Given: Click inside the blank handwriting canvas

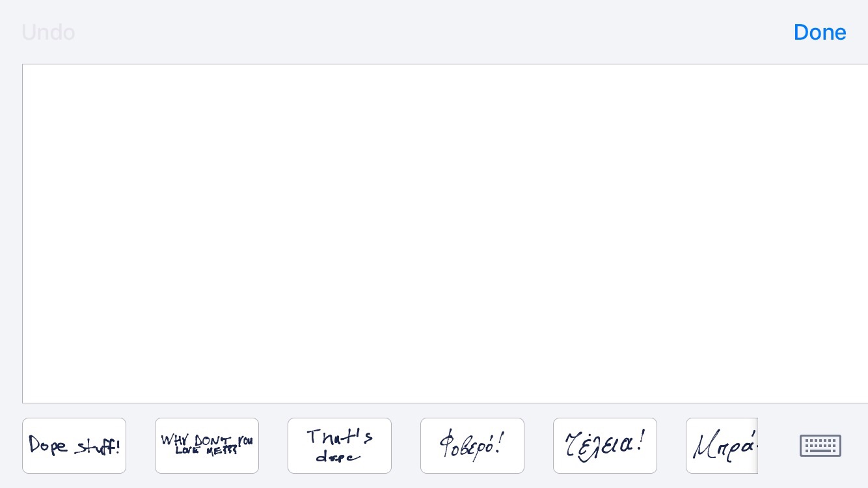Looking at the screenshot, I should click(445, 233).
